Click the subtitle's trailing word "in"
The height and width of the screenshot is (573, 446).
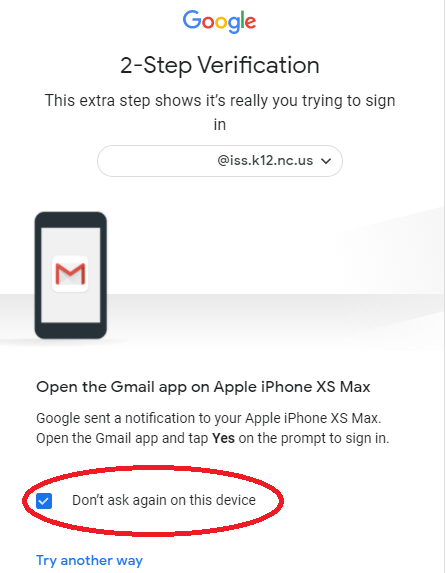pyautogui.click(x=220, y=125)
